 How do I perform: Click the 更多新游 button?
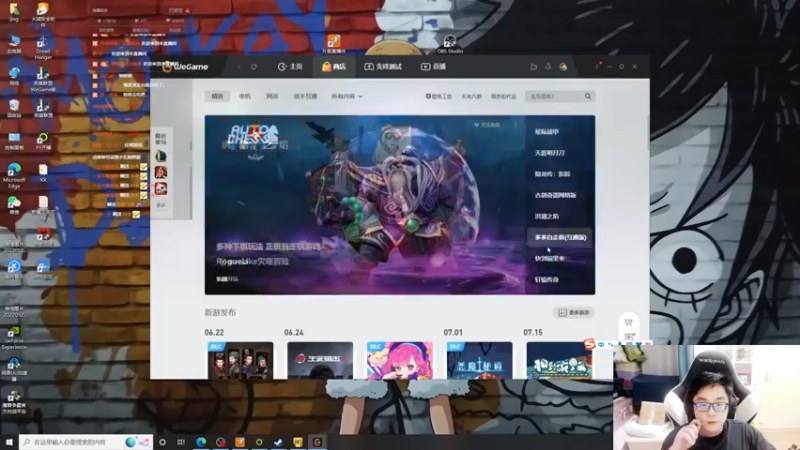pyautogui.click(x=573, y=313)
